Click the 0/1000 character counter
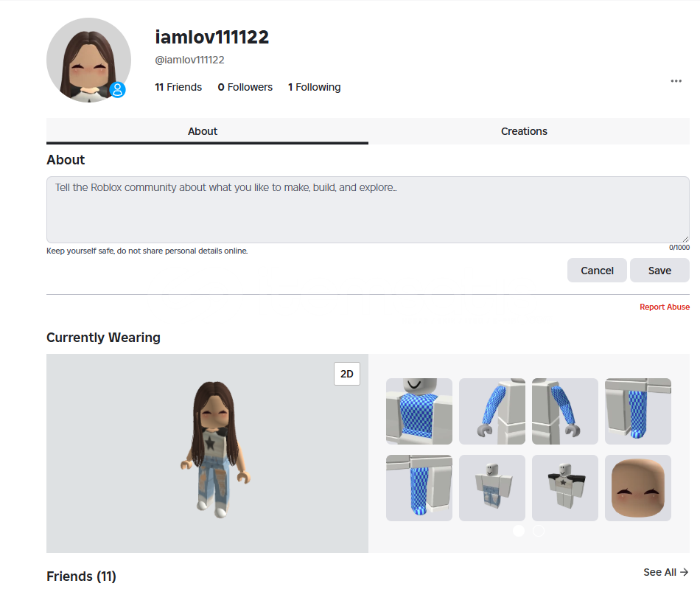This screenshot has width=700, height=592. pyautogui.click(x=679, y=248)
